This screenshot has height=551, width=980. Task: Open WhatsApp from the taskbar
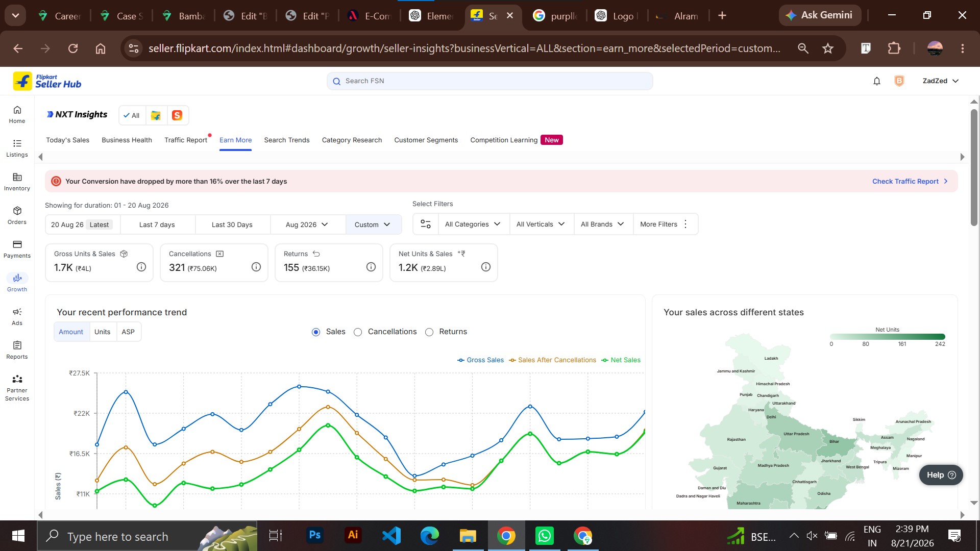[545, 536]
